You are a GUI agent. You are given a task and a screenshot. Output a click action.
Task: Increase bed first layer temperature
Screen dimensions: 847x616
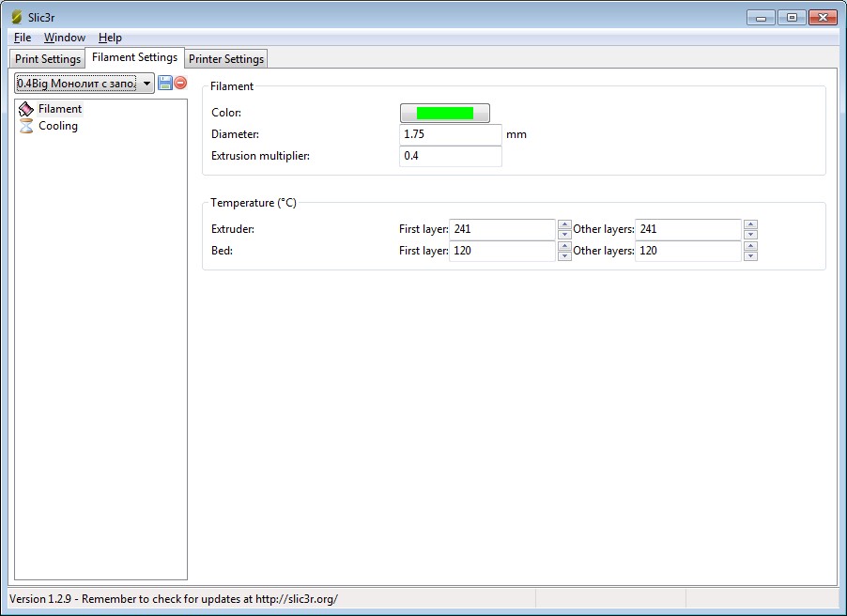[564, 246]
